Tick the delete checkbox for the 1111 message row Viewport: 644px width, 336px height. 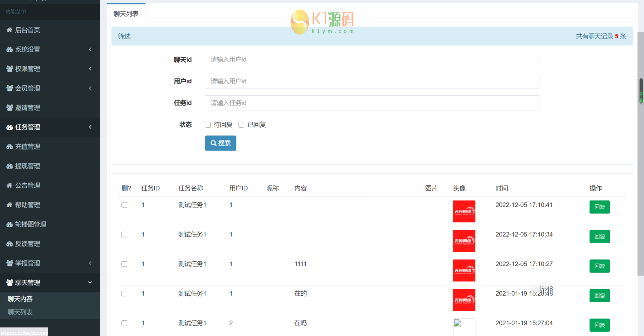pyautogui.click(x=124, y=264)
